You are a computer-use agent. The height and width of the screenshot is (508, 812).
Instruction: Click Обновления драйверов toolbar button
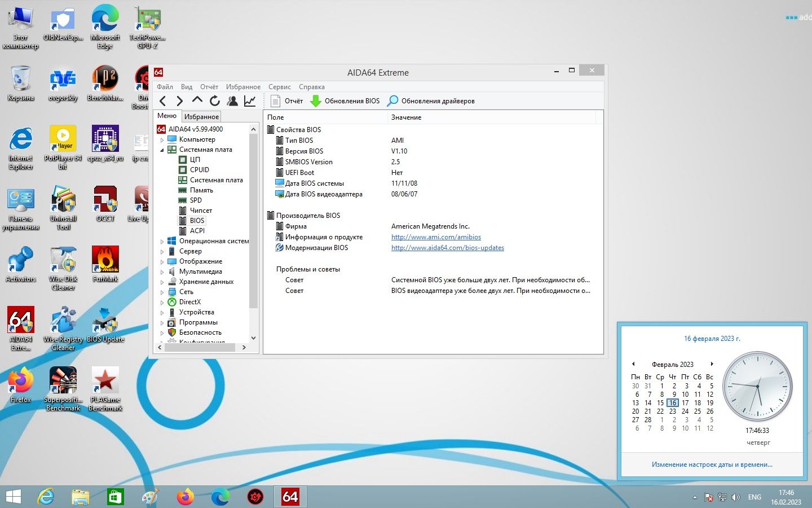pyautogui.click(x=431, y=101)
